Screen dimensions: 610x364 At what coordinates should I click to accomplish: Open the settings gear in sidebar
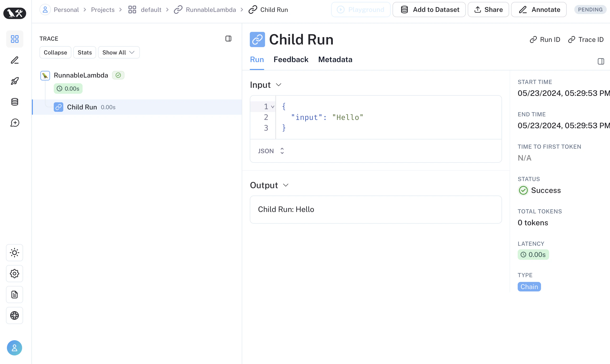pos(15,274)
